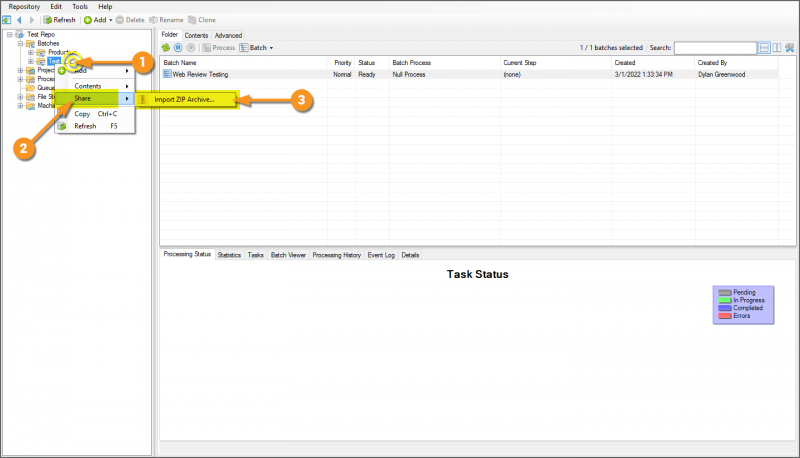Collapse the Batches tree node
800x458 pixels.
20,43
